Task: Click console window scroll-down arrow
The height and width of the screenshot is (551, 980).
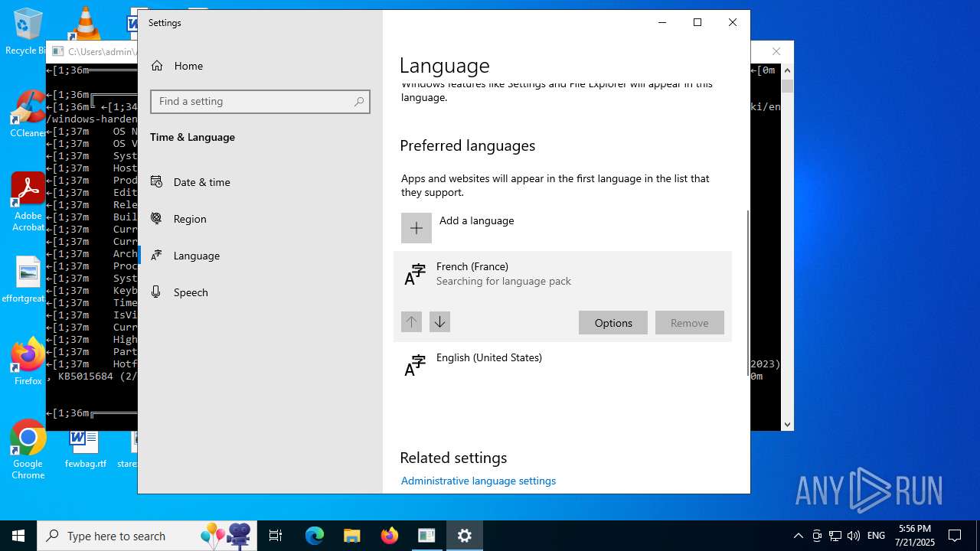Action: coord(787,424)
